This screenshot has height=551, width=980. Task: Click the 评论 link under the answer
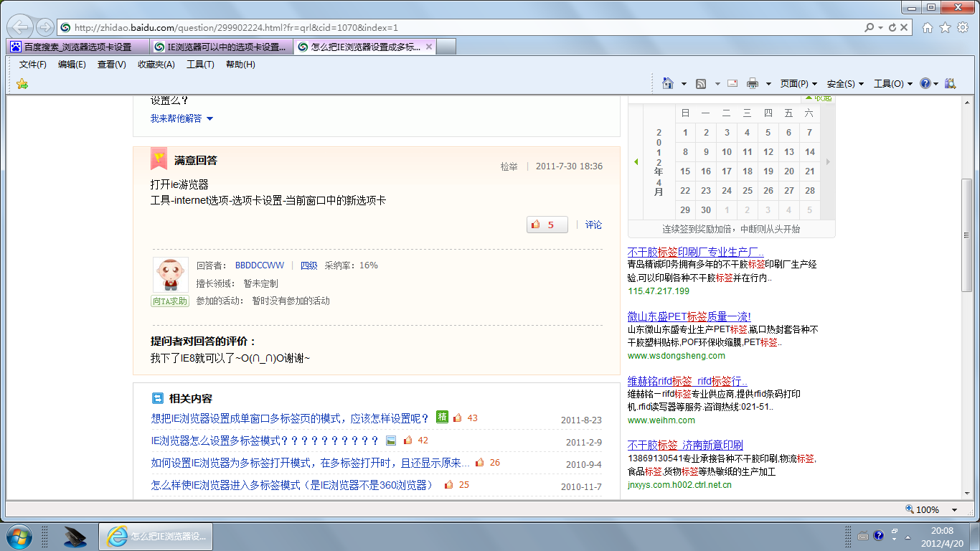coord(593,225)
